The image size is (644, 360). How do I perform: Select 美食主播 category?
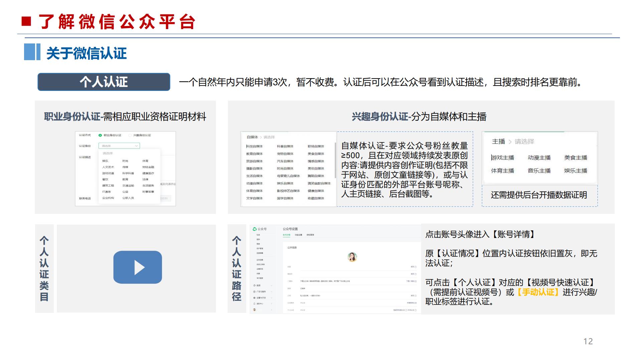click(x=575, y=158)
